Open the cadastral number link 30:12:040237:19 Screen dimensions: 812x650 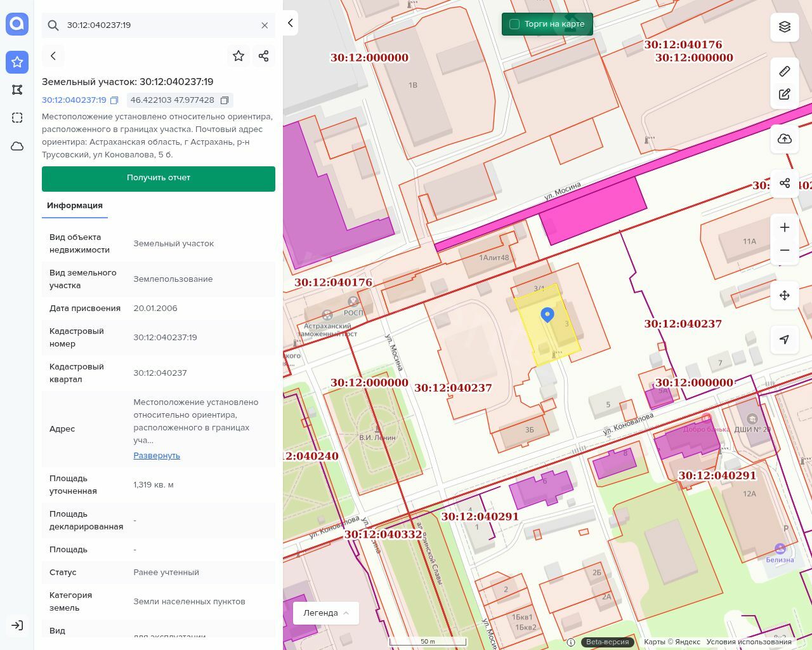tap(74, 100)
